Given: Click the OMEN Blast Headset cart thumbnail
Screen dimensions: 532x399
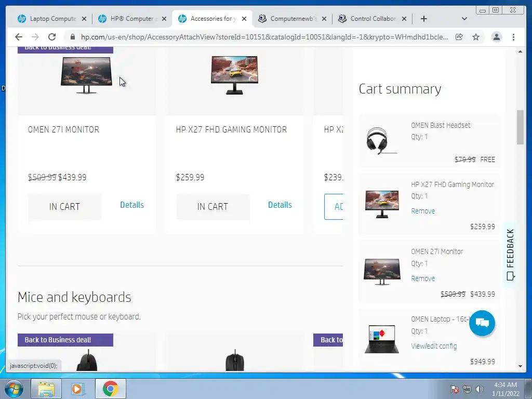Looking at the screenshot, I should pos(381,141).
